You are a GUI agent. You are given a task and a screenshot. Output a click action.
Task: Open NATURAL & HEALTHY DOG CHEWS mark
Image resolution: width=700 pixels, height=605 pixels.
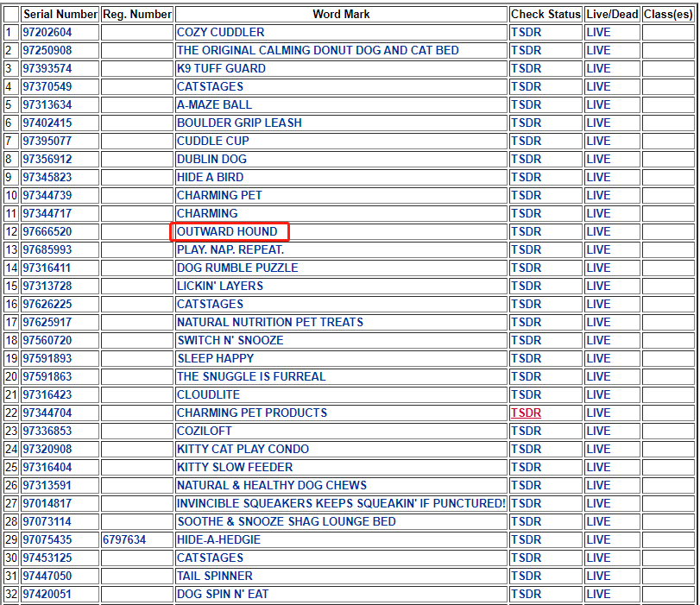pyautogui.click(x=272, y=485)
